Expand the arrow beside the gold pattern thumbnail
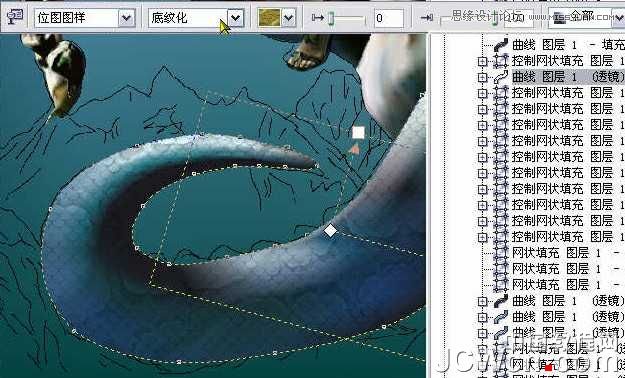Viewport: 625px width, 378px height. (x=289, y=18)
